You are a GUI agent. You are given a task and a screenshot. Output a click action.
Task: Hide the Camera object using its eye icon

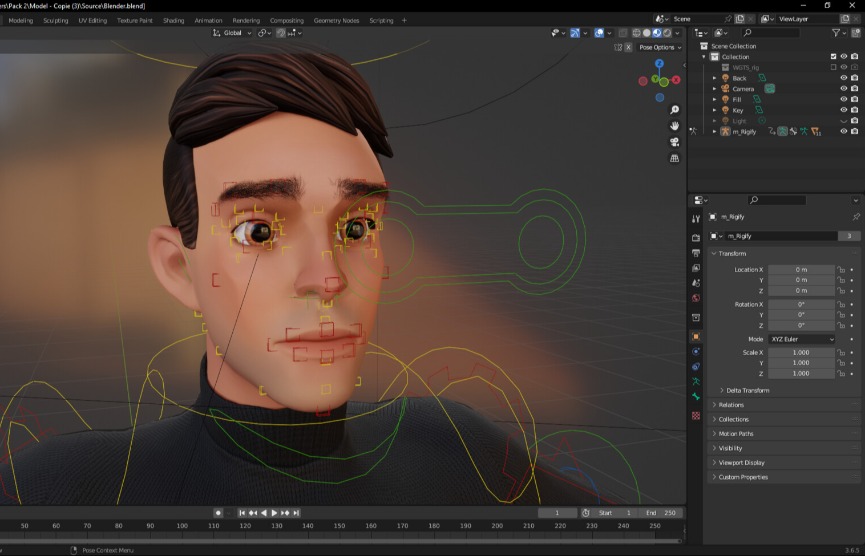pyautogui.click(x=843, y=89)
